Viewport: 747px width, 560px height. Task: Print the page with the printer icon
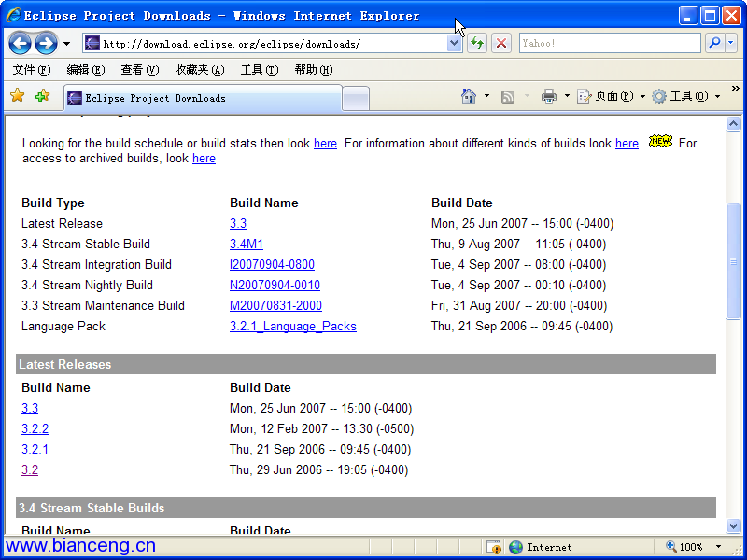click(x=549, y=96)
